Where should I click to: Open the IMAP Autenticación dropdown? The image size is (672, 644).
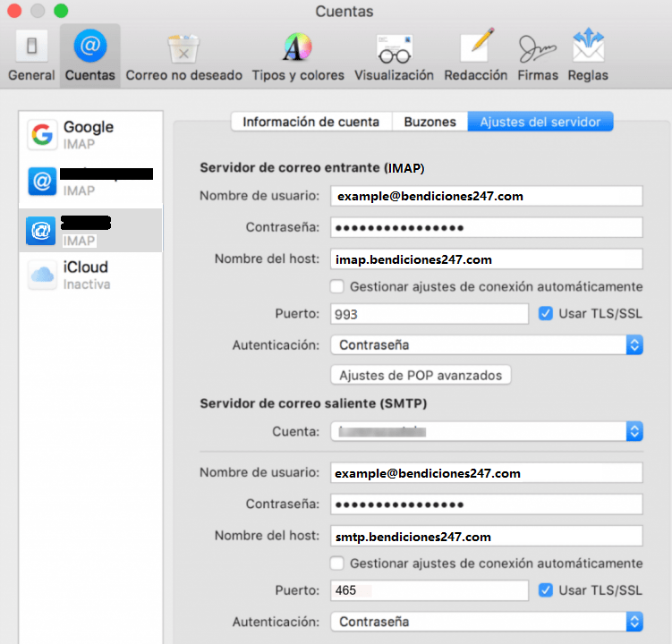pyautogui.click(x=486, y=344)
